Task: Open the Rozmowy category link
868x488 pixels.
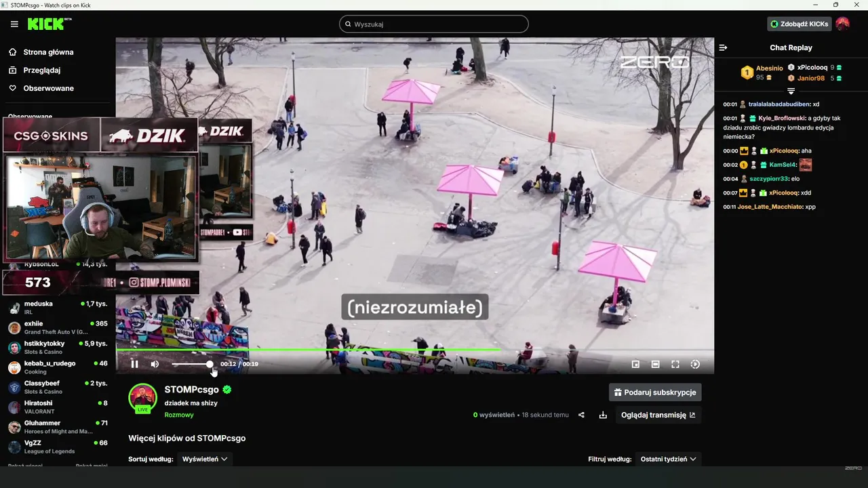Action: 179,415
